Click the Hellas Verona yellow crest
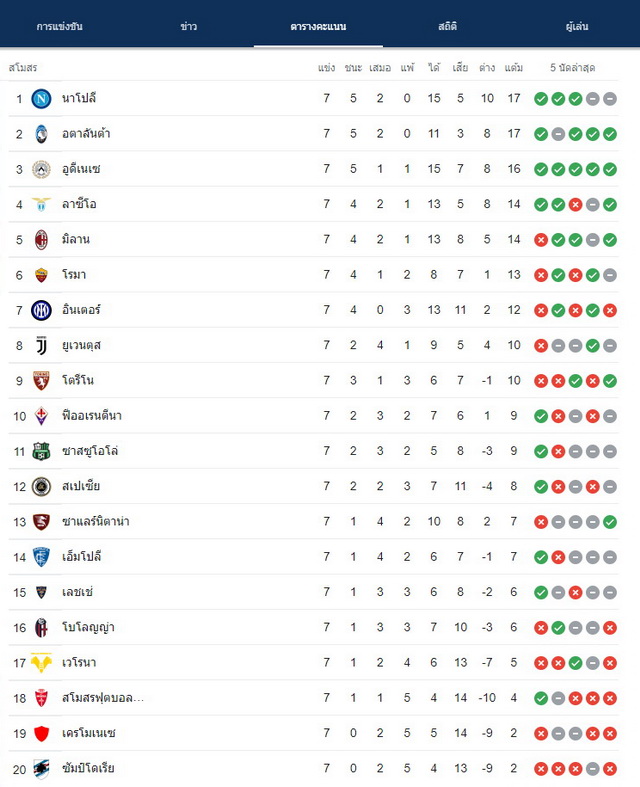The height and width of the screenshot is (787, 640). (x=41, y=663)
